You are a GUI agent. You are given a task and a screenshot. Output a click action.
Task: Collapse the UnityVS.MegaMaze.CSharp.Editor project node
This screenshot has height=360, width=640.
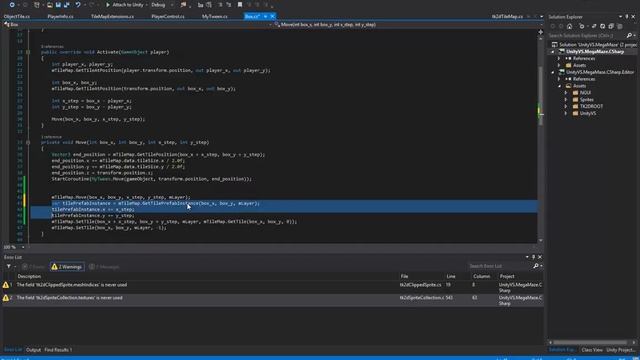[553, 72]
